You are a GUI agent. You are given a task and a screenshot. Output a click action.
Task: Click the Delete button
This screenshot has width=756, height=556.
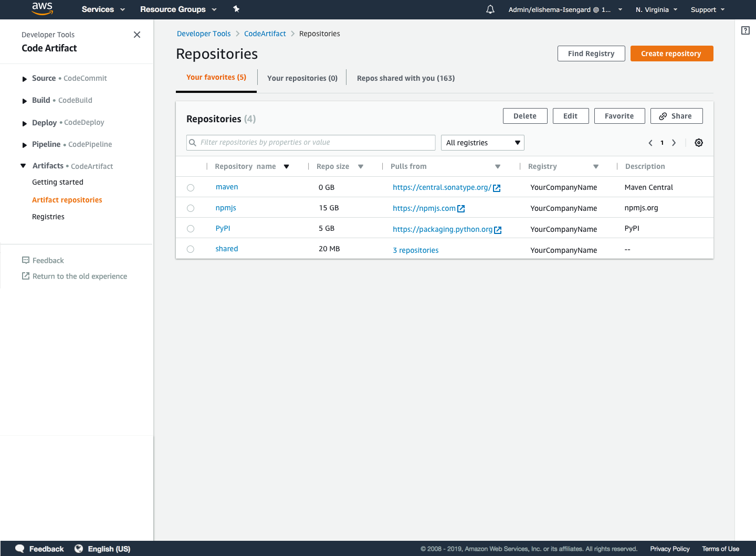(x=525, y=116)
